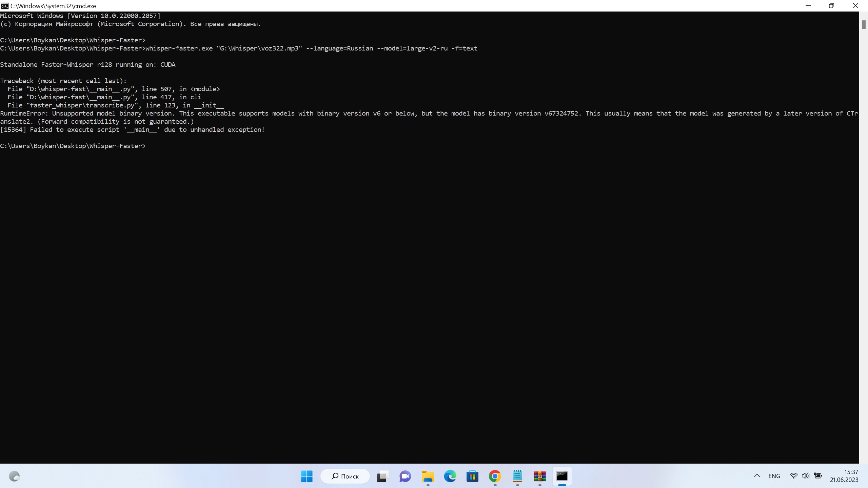868x488 pixels.
Task: Click the Widgets icon in the bottom-left corner
Action: pyautogui.click(x=14, y=476)
